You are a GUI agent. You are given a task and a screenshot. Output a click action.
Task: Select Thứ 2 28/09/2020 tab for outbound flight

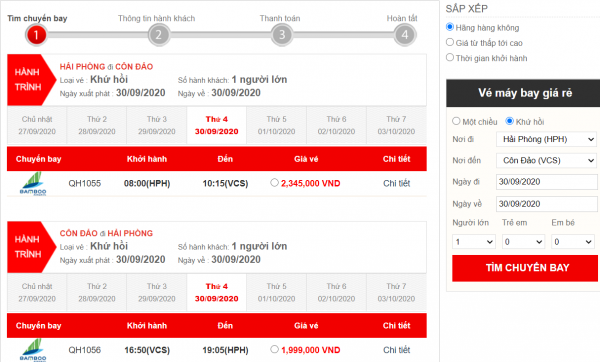(97, 125)
